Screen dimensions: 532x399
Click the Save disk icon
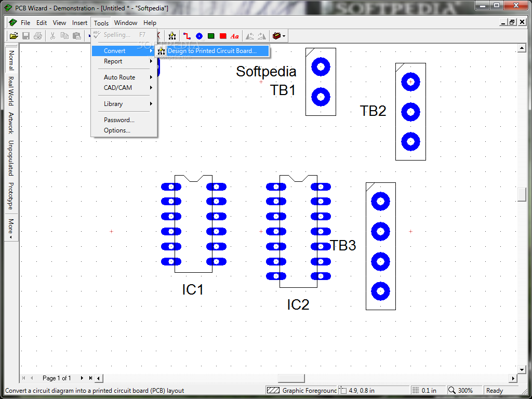coord(26,36)
